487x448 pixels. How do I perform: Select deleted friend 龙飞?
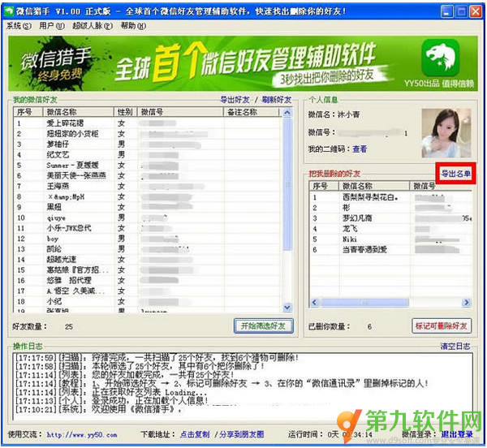coord(390,229)
